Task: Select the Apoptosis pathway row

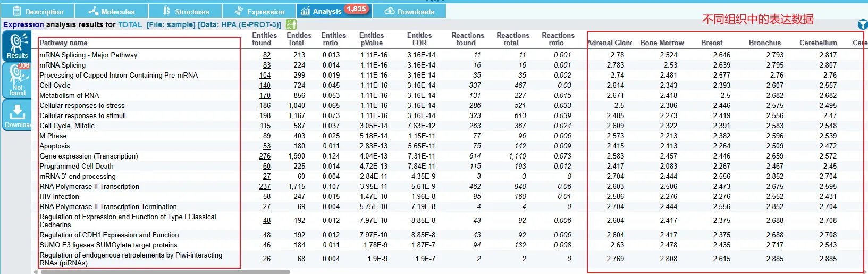Action: [x=55, y=146]
